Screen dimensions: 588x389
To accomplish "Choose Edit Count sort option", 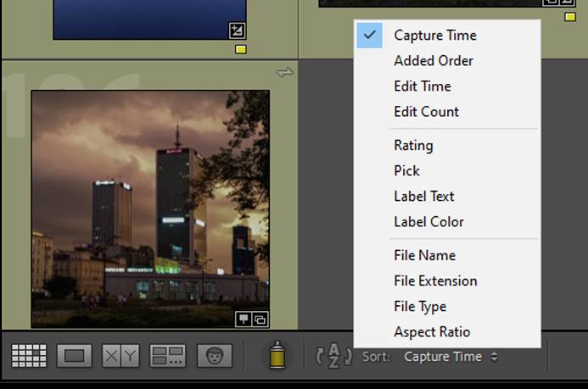I will tap(447, 112).
